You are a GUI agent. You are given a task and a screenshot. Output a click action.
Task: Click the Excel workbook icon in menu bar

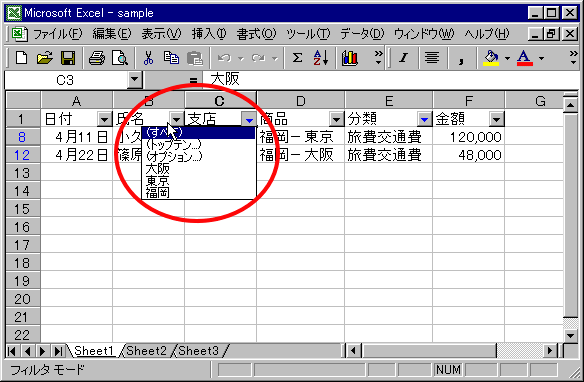click(19, 34)
